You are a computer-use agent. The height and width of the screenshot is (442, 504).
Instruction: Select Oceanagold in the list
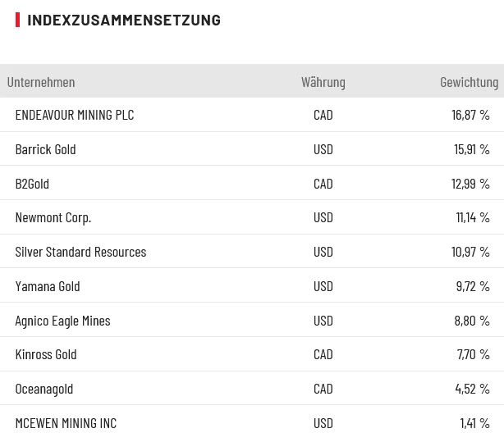(44, 389)
